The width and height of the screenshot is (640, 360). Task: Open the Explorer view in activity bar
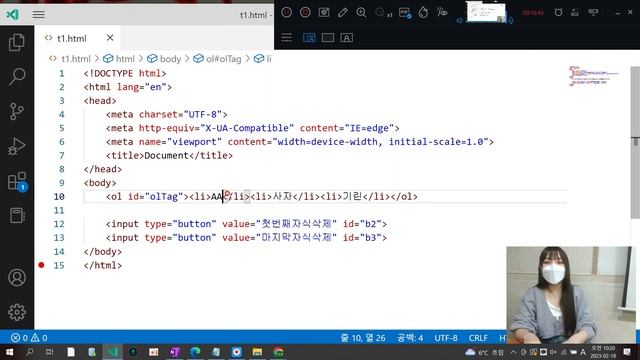pyautogui.click(x=17, y=42)
